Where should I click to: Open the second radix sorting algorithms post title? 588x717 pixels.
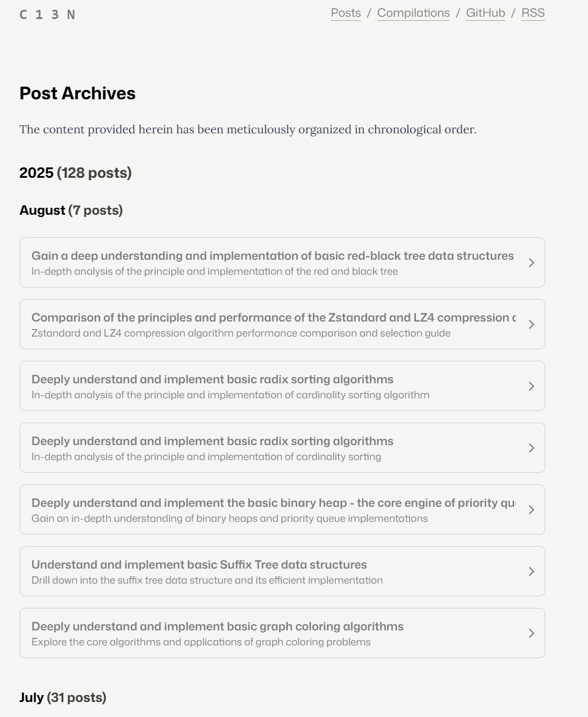[212, 441]
